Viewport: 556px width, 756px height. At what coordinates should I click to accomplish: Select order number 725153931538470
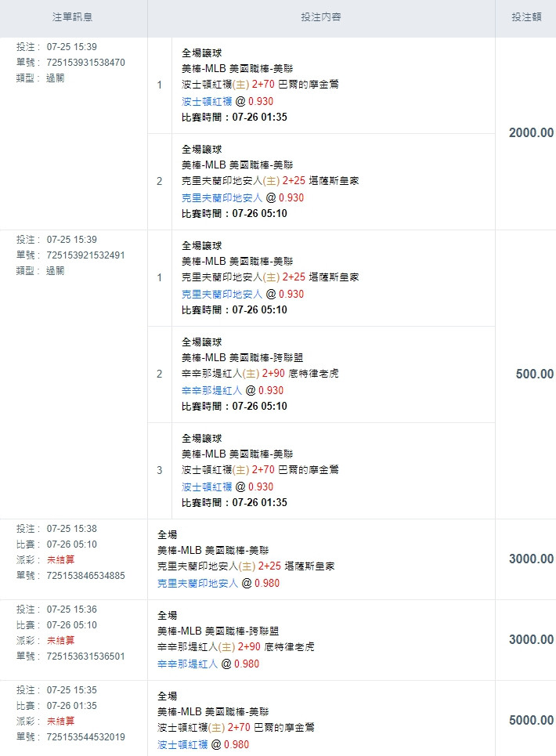(x=85, y=63)
